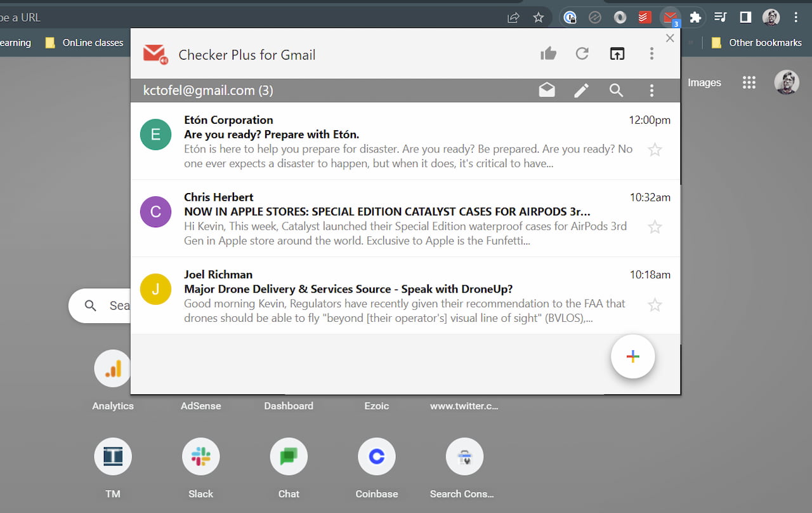Open Chrome profile avatar in toolbar
The image size is (812, 513).
(x=771, y=18)
